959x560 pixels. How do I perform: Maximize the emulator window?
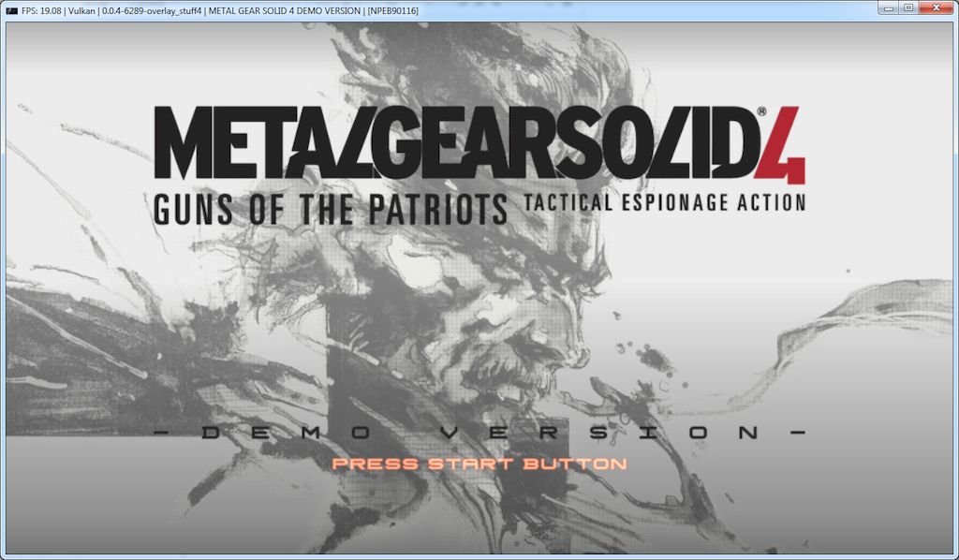coord(908,7)
